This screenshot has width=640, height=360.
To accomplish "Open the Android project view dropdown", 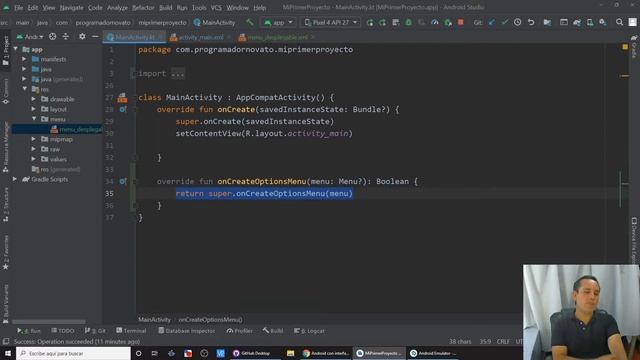I will (30, 37).
